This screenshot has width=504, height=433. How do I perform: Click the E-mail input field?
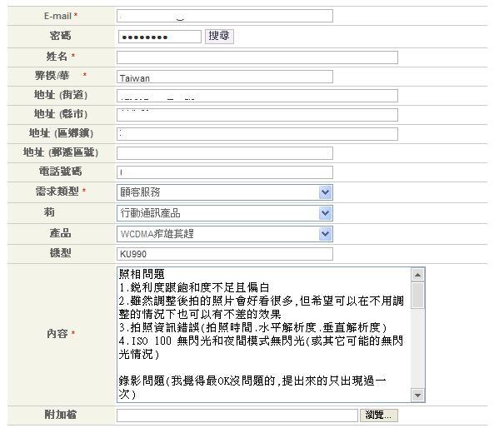point(224,16)
